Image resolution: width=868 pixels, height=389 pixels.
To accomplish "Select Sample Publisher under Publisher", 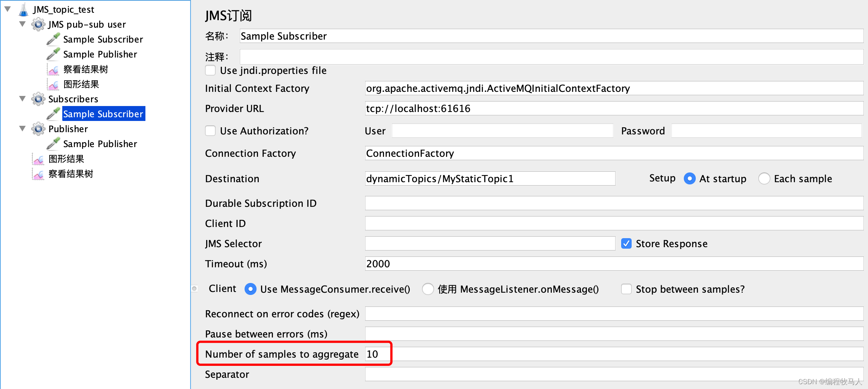I will (x=100, y=144).
